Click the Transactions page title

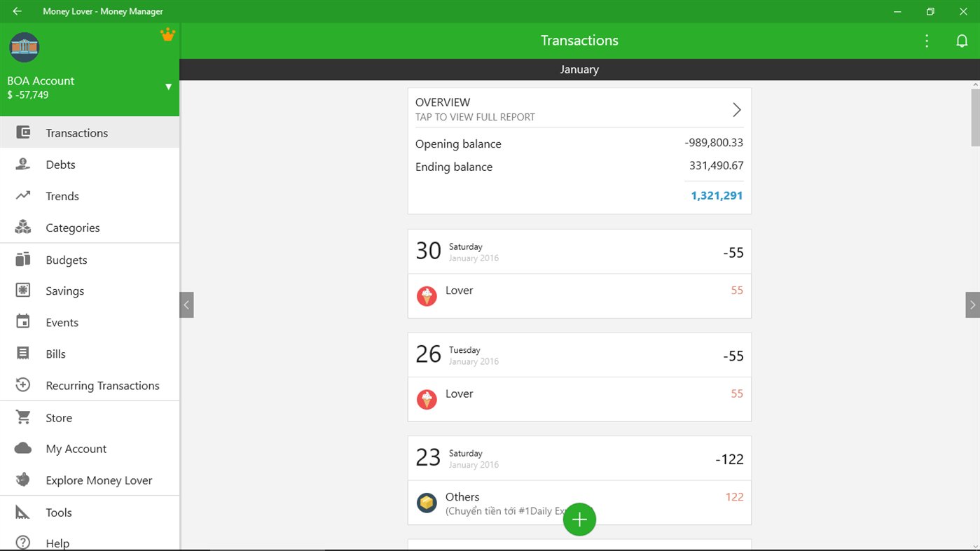click(x=579, y=41)
